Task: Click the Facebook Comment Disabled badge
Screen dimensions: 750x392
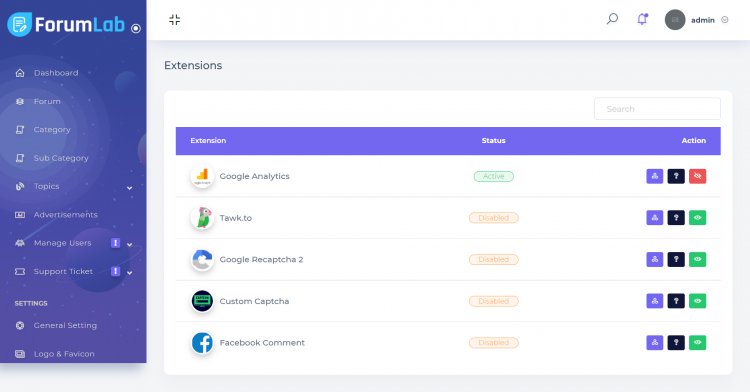Action: tap(494, 343)
